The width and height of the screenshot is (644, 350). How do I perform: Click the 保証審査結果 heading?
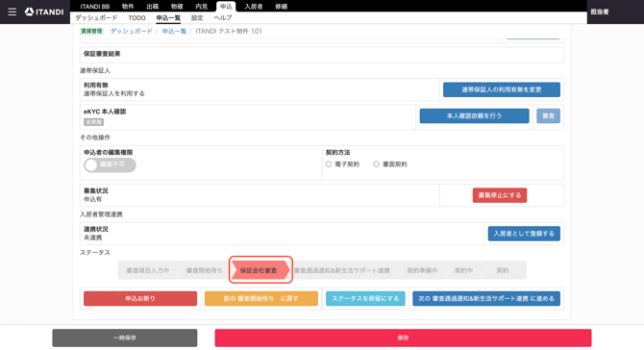[102, 54]
